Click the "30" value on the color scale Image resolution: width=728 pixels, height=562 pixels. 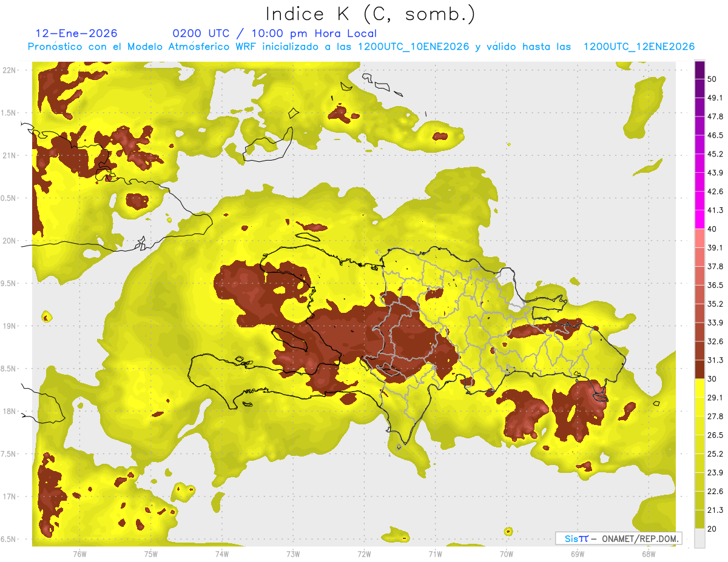click(x=712, y=379)
